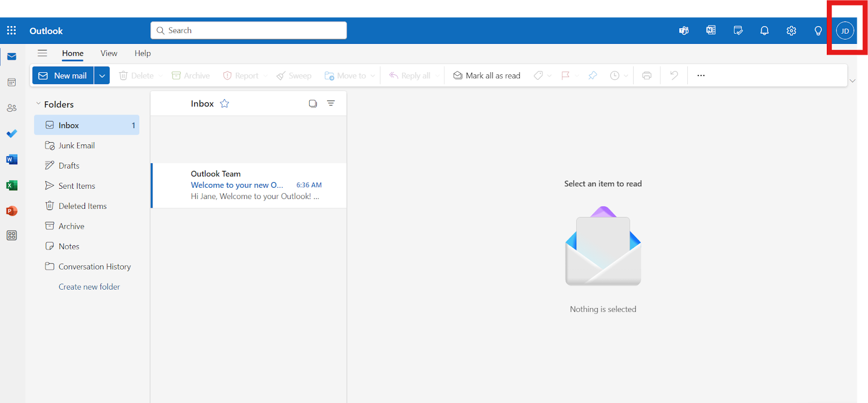Click Mark all as read button
This screenshot has width=868, height=403.
487,75
